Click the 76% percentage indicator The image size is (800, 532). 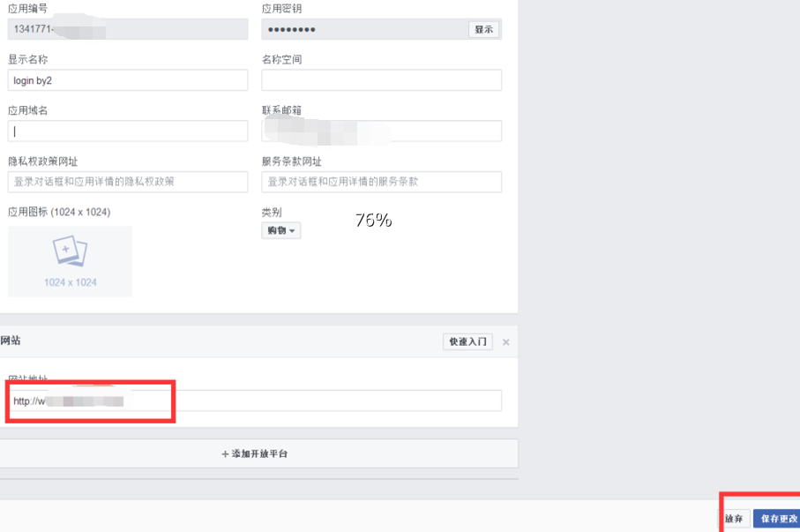click(373, 221)
